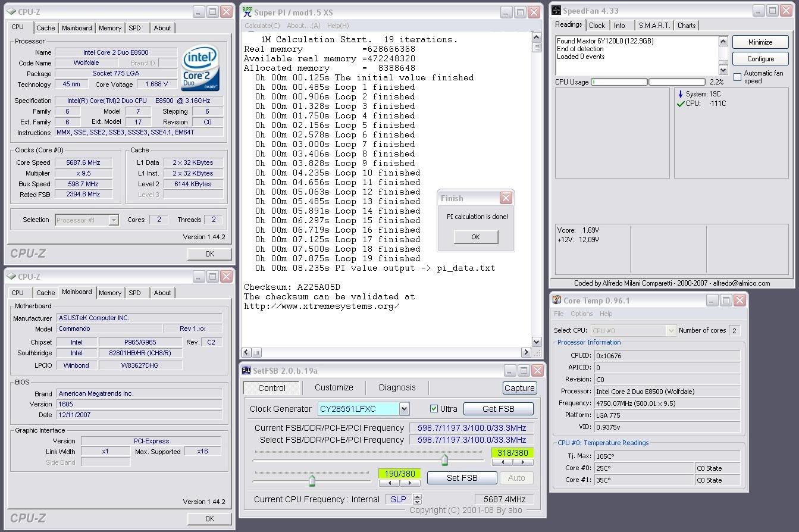Click the right arrow under the 190/380 value

(x=409, y=483)
